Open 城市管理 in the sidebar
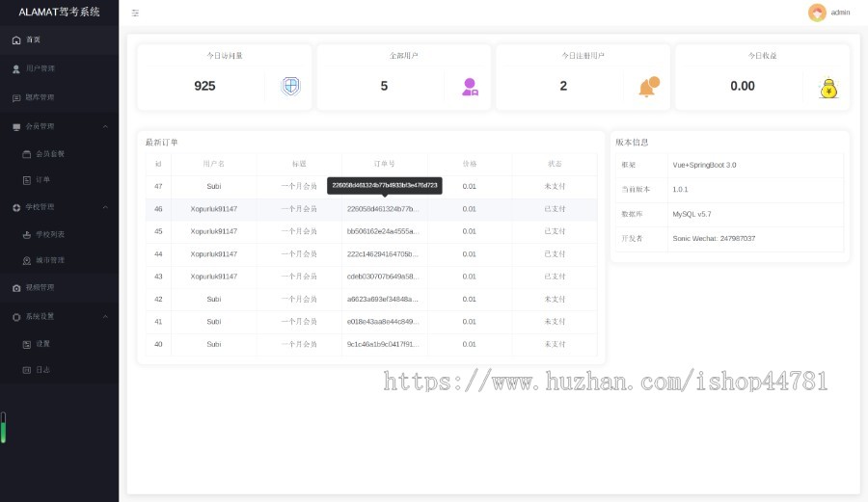Viewport: 868px width, 502px height. coord(49,261)
